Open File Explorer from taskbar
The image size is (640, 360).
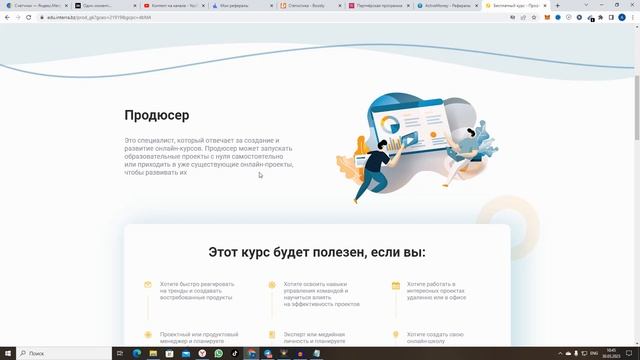(153, 353)
